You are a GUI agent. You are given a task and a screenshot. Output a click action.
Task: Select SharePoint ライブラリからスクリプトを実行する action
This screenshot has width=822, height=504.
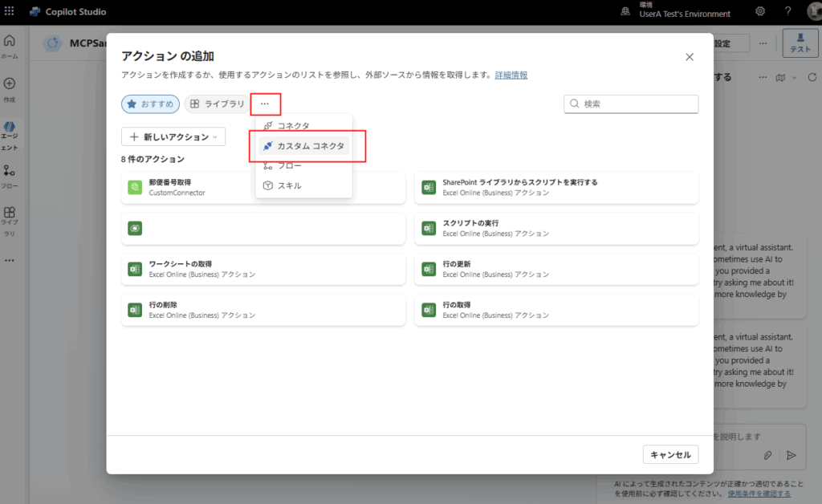556,188
